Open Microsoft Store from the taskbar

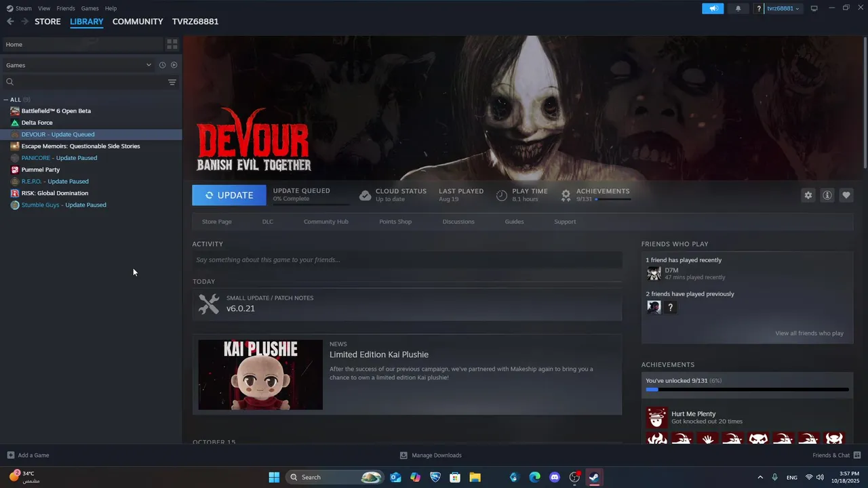click(455, 477)
